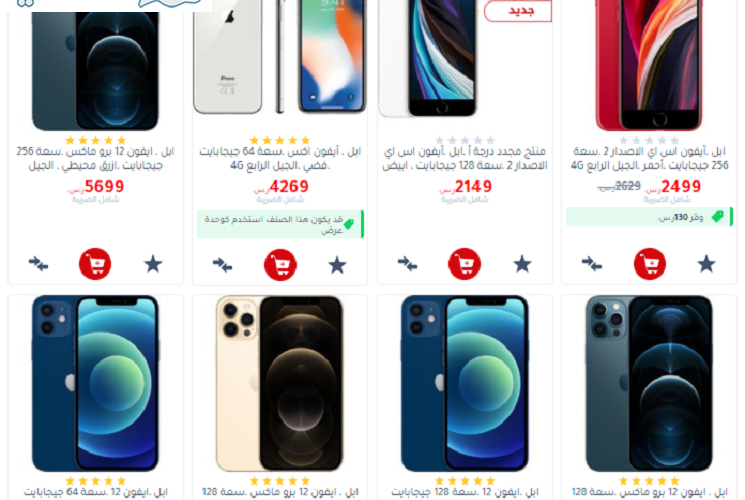
Task: Favorite the silver iPhone X 4269
Action: pyautogui.click(x=337, y=265)
